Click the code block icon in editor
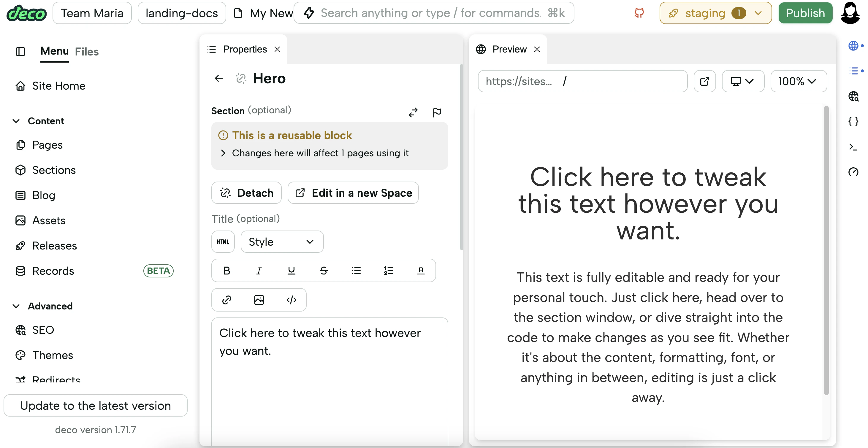868x448 pixels. point(291,300)
